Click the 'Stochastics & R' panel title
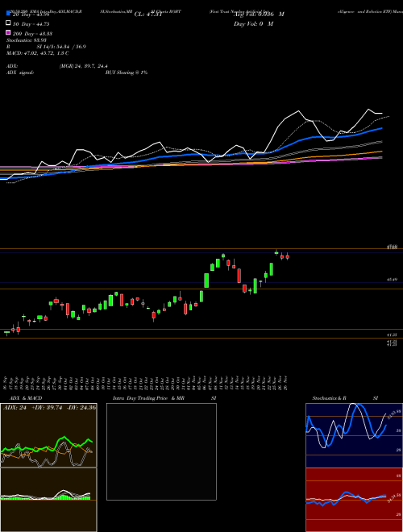 click(x=329, y=398)
